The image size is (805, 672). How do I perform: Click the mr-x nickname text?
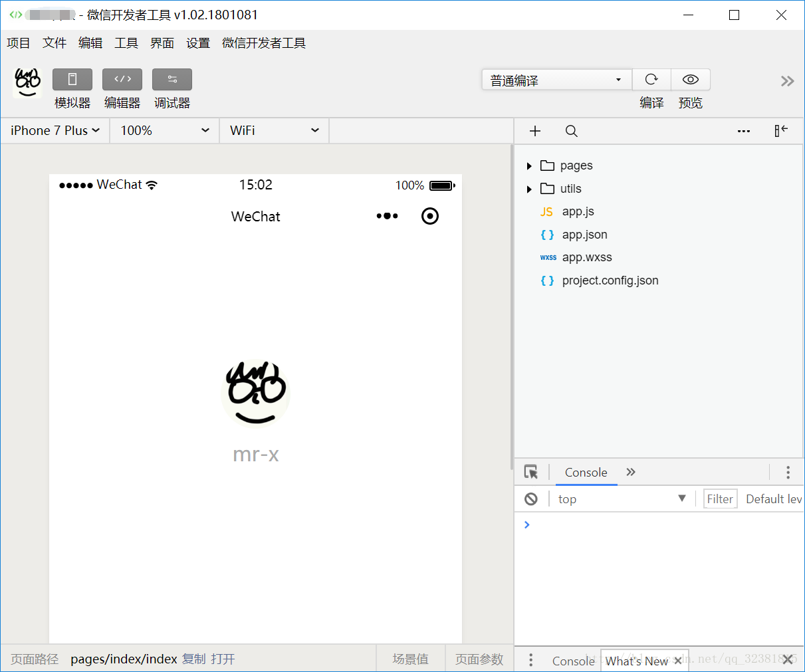click(256, 455)
